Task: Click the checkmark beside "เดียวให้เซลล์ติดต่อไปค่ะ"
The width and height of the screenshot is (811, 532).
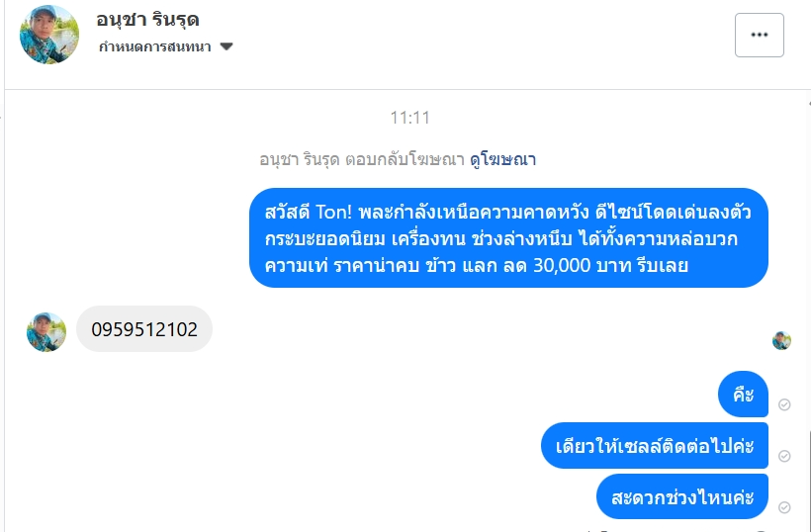Action: [784, 456]
